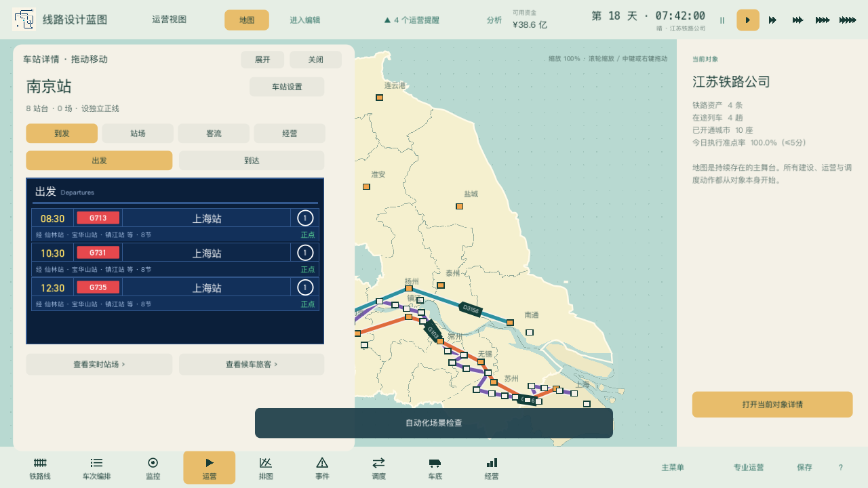Select the 站场 tab
The width and height of the screenshot is (868, 488).
138,134
